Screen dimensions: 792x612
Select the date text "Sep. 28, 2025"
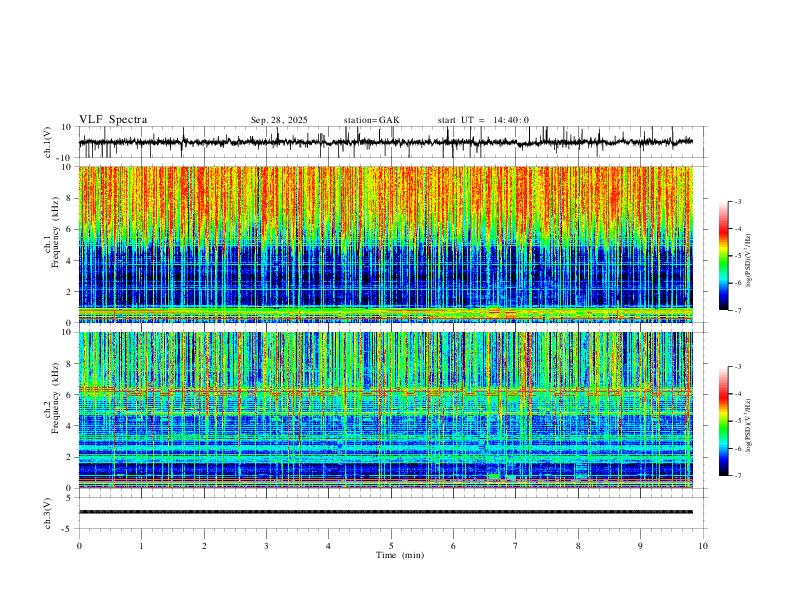[x=279, y=120]
